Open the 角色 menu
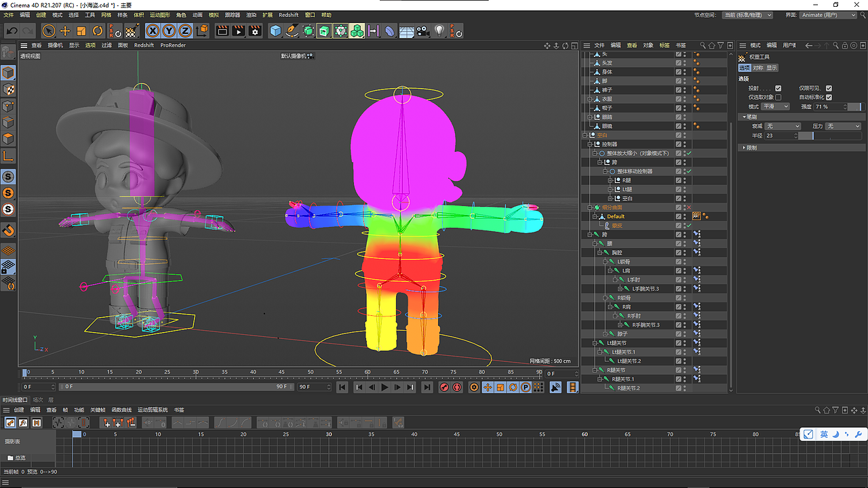This screenshot has height=488, width=868. coord(181,15)
